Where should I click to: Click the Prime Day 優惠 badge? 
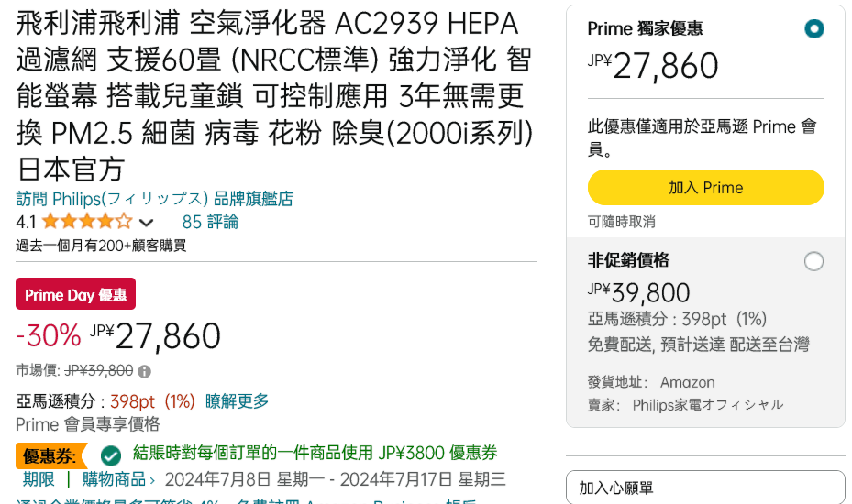[75, 294]
